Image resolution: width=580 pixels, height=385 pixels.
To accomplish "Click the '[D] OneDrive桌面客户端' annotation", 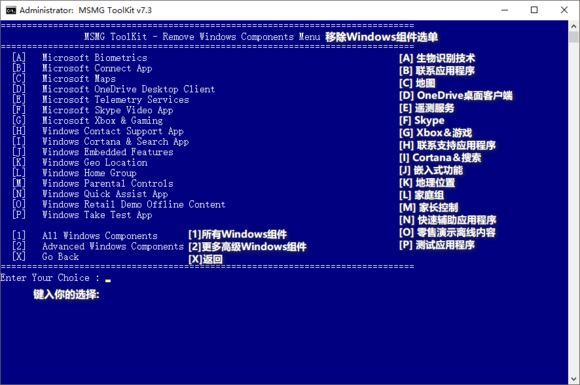I will click(x=456, y=95).
